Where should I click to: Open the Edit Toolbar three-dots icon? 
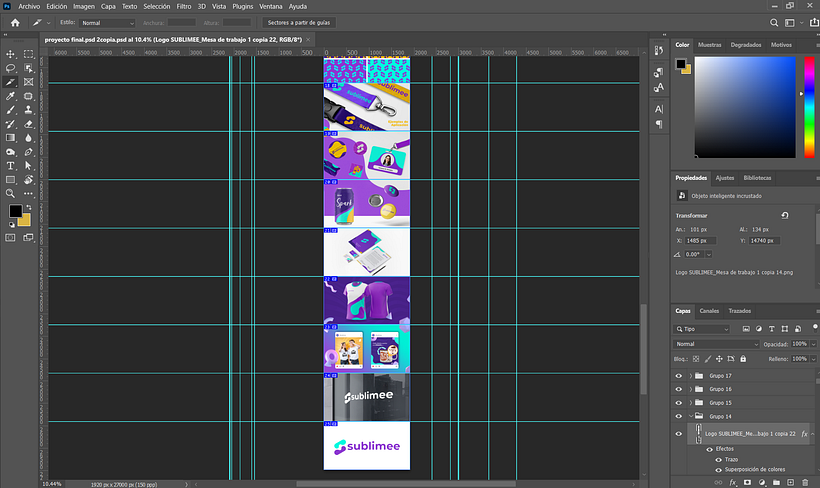pos(28,194)
